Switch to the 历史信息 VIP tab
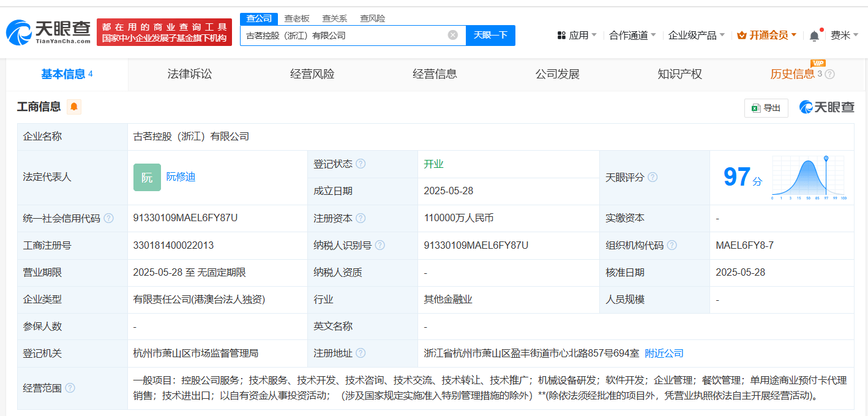 click(x=793, y=74)
